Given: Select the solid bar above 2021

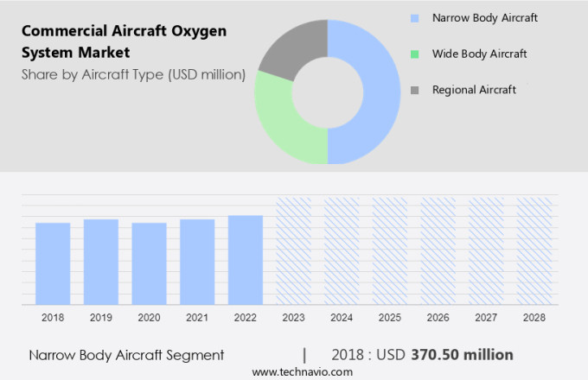Looking at the screenshot, I should 197,262.
